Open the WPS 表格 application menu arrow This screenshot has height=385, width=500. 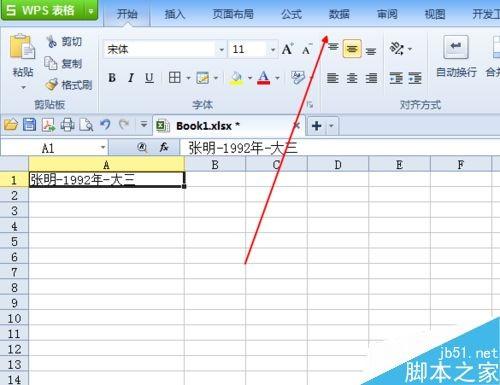(91, 11)
